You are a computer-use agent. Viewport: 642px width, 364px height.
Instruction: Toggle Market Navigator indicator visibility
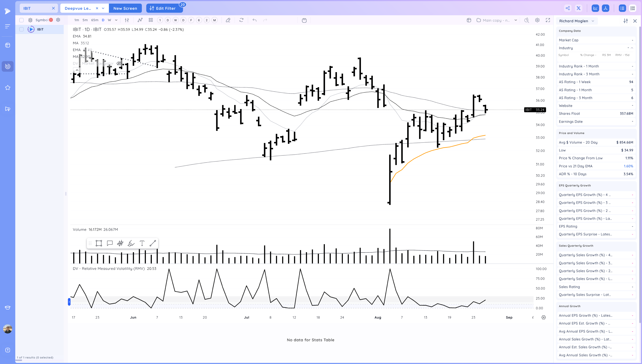pos(119,63)
